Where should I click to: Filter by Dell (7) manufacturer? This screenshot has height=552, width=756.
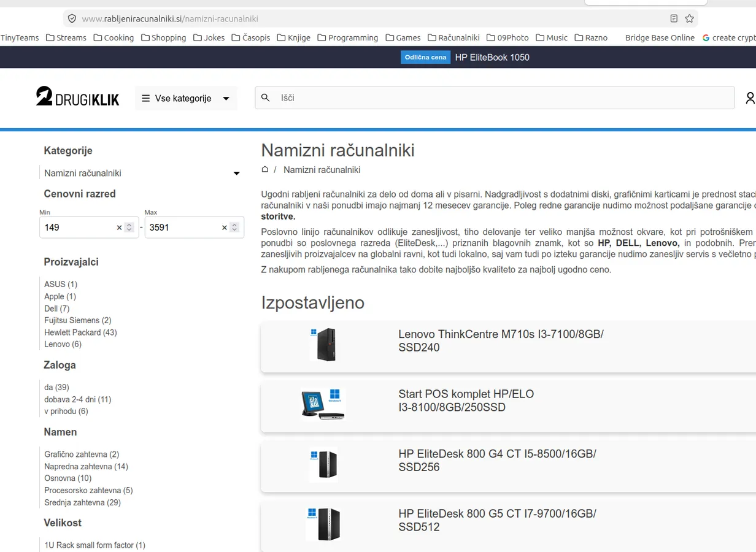coord(57,309)
